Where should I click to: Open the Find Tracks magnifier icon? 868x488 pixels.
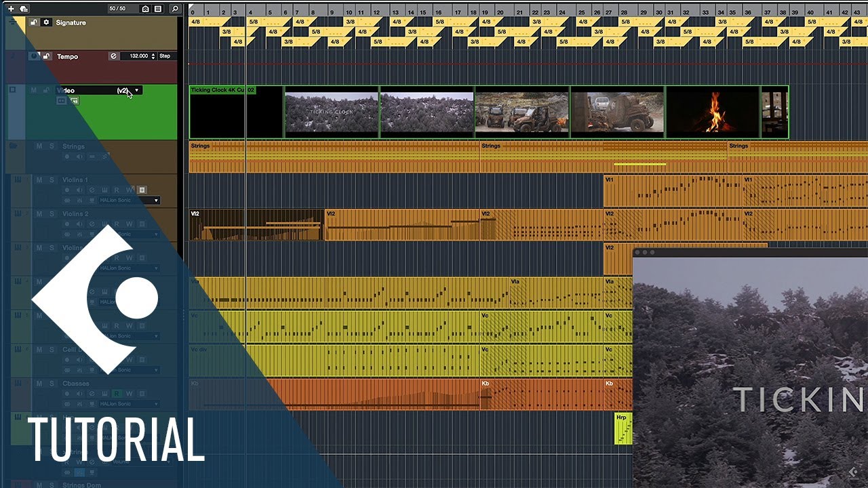point(175,9)
